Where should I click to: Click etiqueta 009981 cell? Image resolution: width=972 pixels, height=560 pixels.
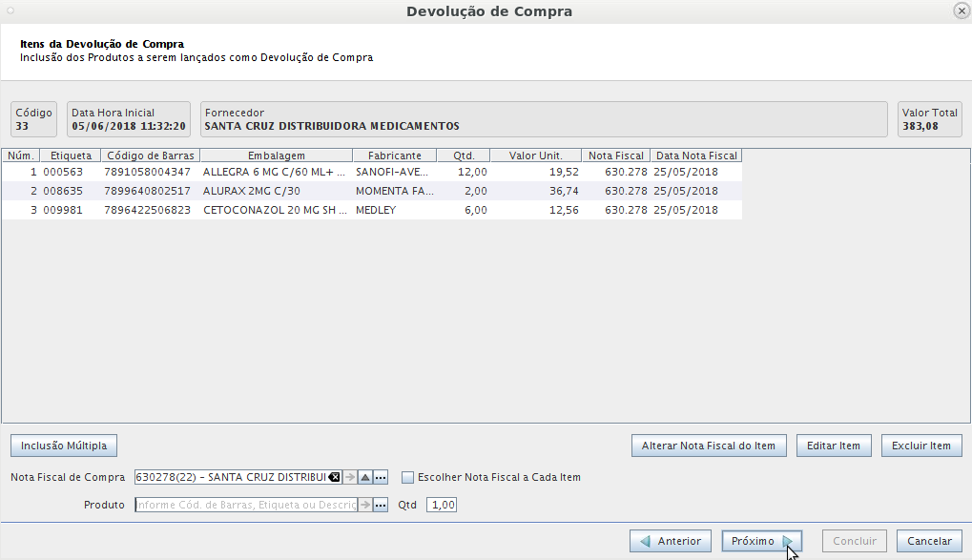click(71, 210)
